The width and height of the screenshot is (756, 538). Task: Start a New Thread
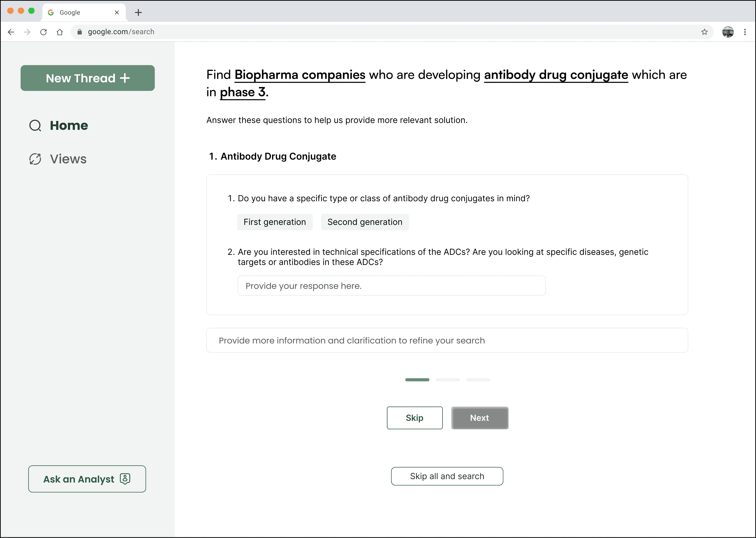87,78
